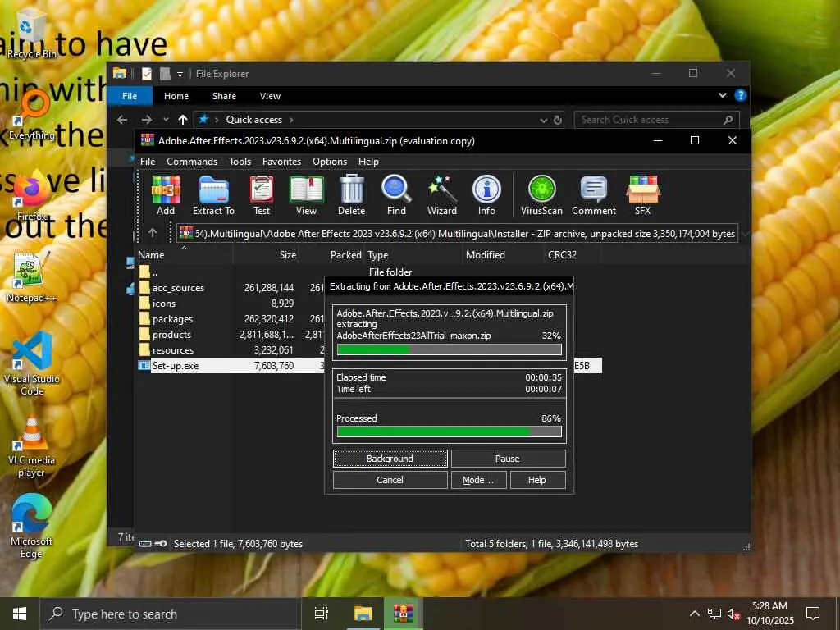Open the Recycle Bin desktop icon
Viewport: 840px width, 630px height.
(x=31, y=35)
